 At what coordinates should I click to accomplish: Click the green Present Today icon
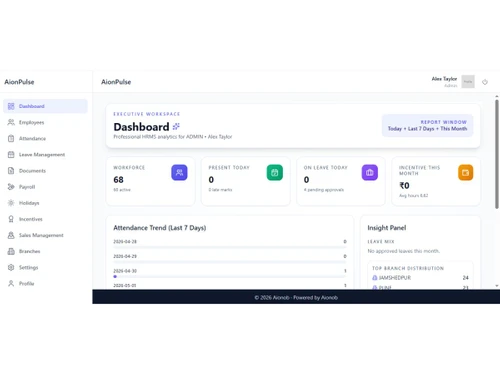tap(275, 172)
